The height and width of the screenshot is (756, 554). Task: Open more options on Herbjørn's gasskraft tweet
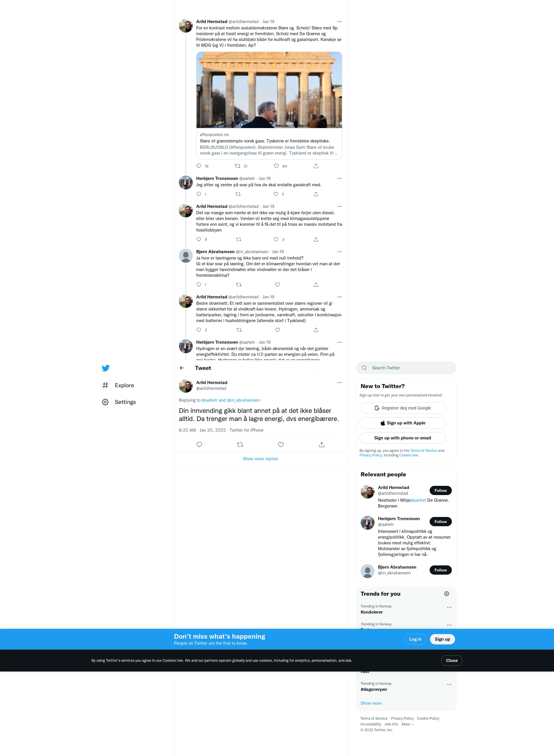point(339,178)
